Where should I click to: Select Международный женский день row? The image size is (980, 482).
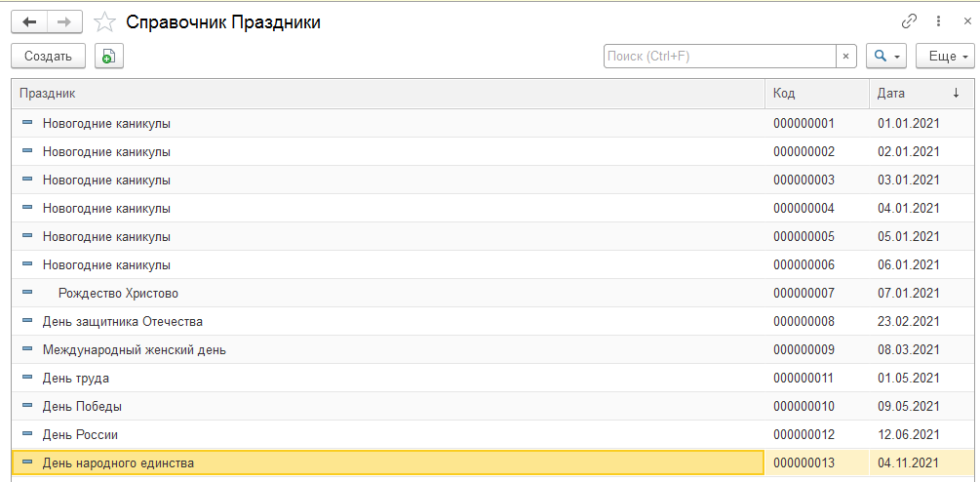pos(135,349)
